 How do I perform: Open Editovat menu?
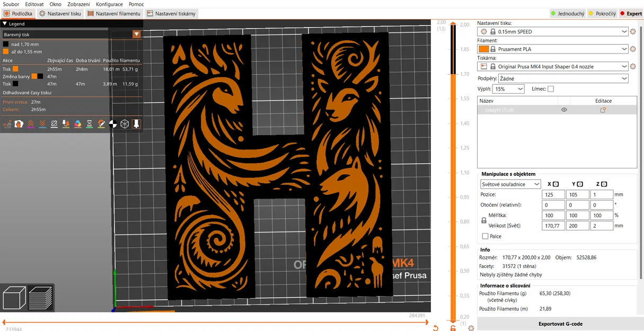click(x=34, y=4)
